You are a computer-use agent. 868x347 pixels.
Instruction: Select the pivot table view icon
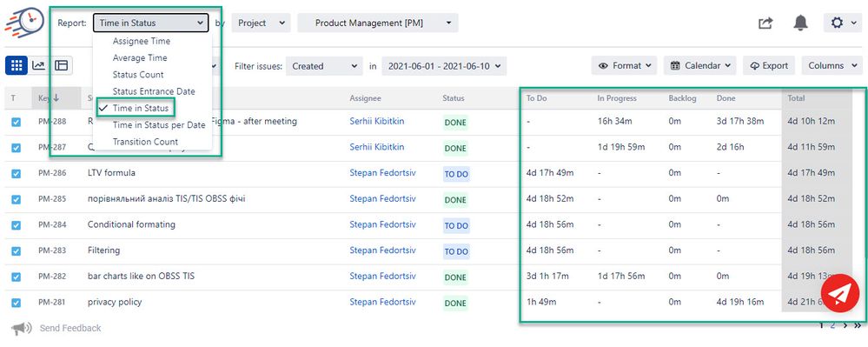[61, 65]
